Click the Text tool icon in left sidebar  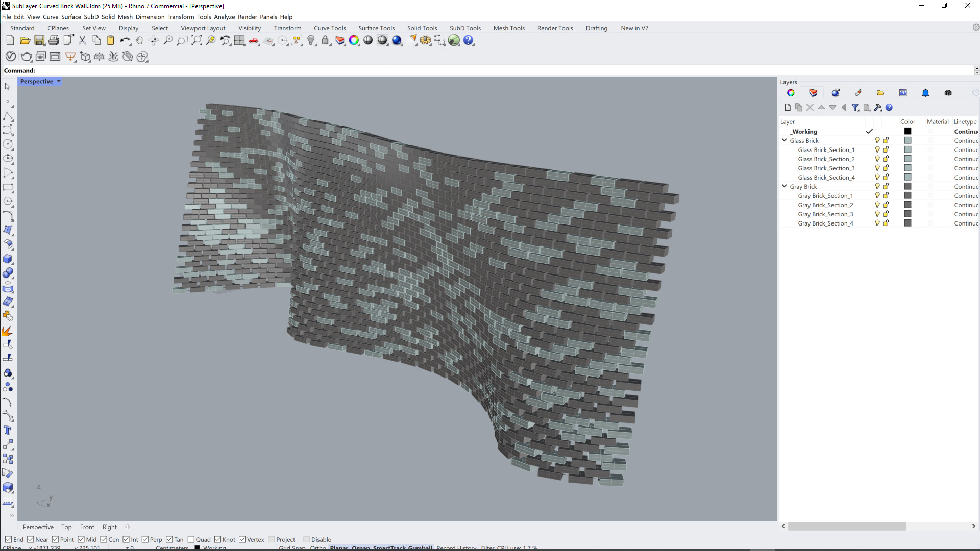[8, 430]
